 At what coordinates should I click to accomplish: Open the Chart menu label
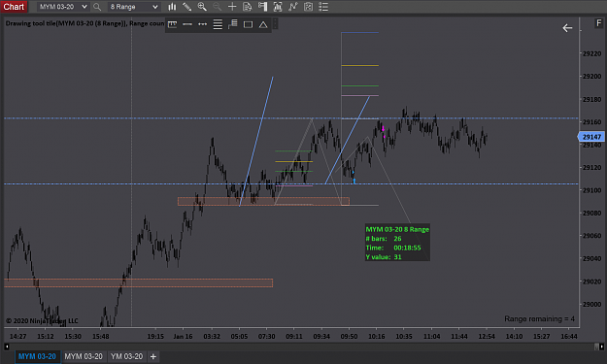(14, 7)
